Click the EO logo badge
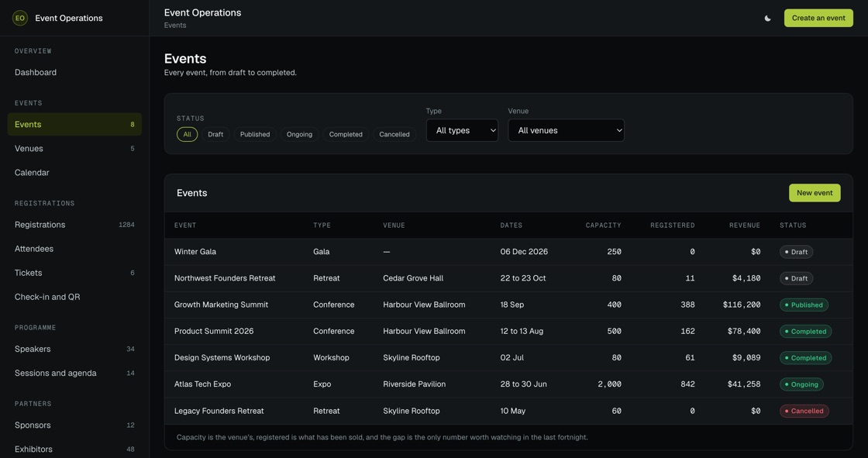Image resolution: width=868 pixels, height=458 pixels. 20,19
